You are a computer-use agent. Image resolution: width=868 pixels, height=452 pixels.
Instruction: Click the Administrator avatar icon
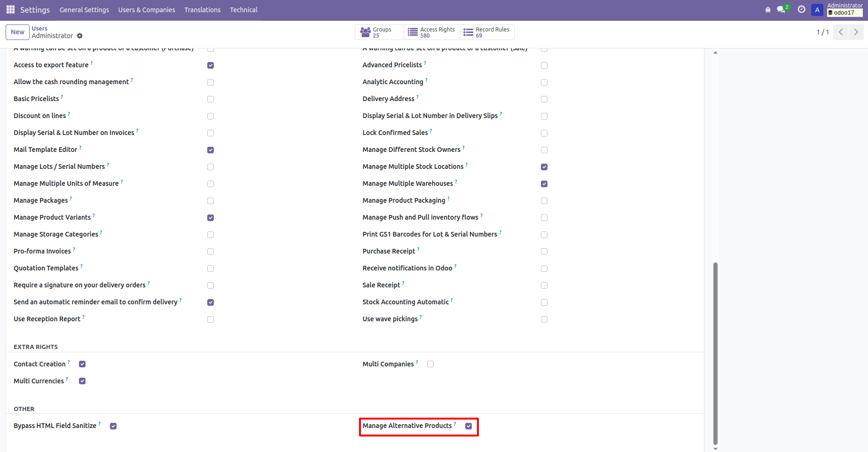tap(817, 9)
